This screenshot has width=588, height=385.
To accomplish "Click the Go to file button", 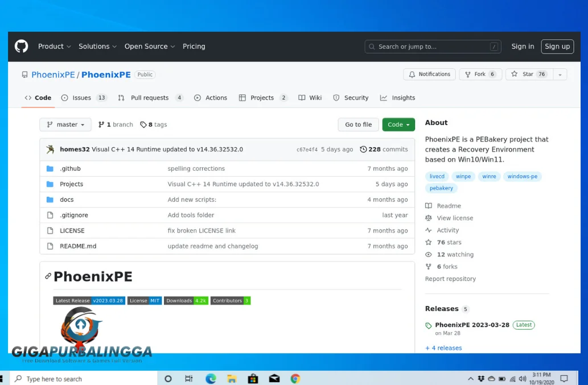I will point(358,125).
